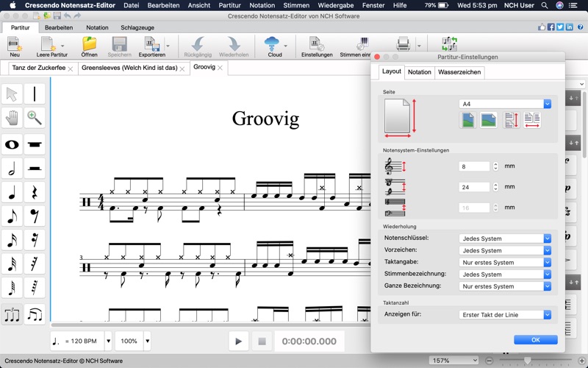Select the whole note tool

[x=12, y=144]
